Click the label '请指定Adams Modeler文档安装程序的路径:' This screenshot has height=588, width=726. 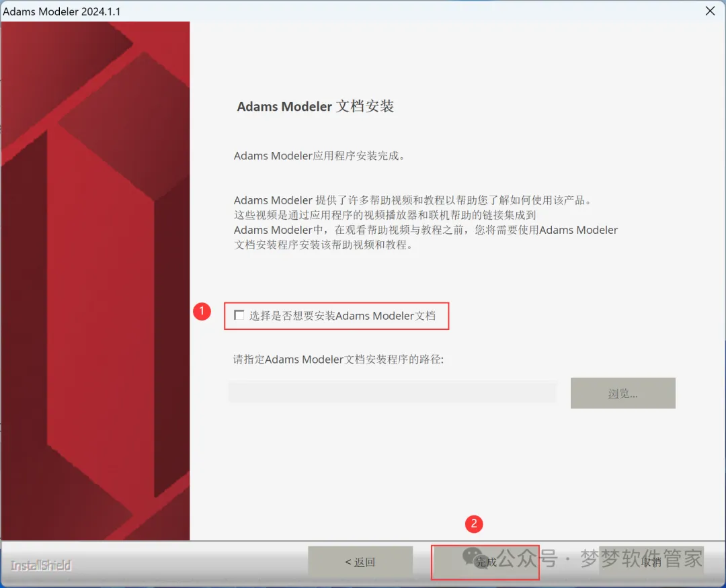(338, 360)
